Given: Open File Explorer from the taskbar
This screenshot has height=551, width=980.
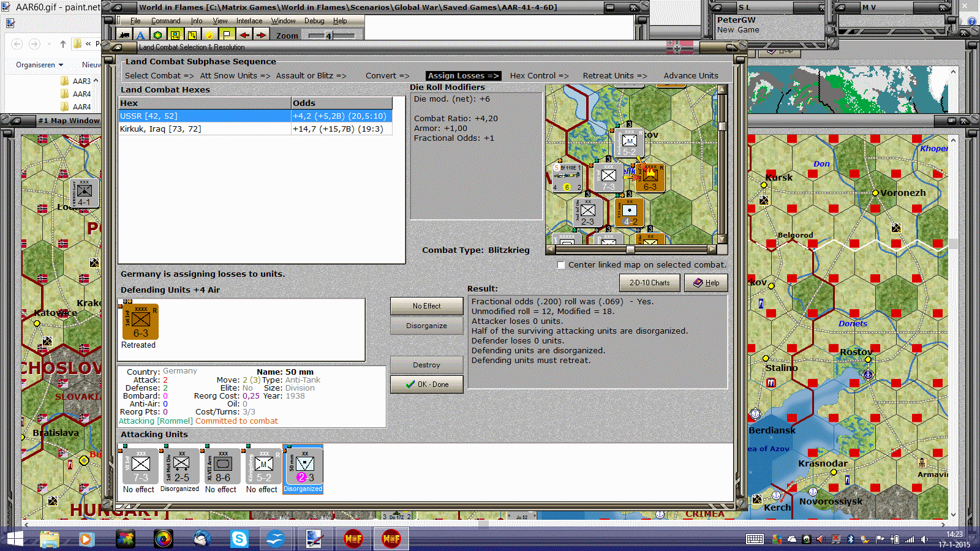Looking at the screenshot, I should [x=49, y=539].
